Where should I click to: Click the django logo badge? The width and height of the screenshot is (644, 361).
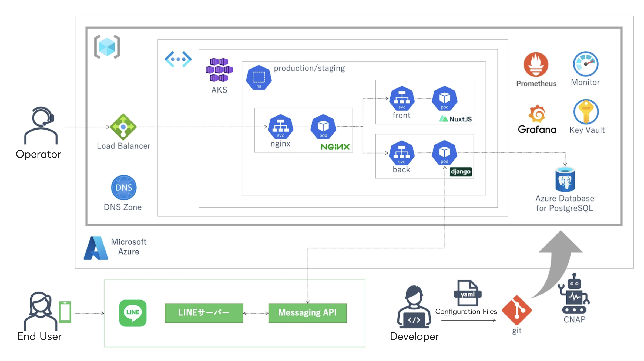point(461,171)
